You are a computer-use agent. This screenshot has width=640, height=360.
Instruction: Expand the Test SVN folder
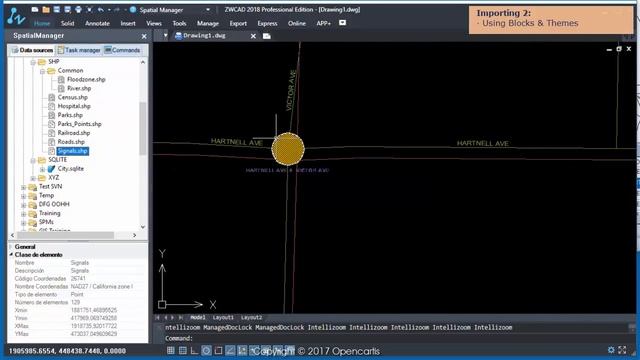[x=24, y=187]
